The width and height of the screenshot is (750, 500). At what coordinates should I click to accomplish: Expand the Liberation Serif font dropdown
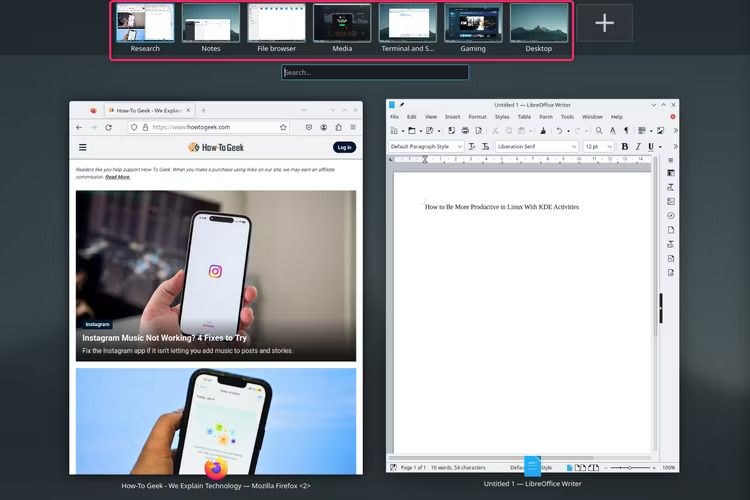pos(574,146)
